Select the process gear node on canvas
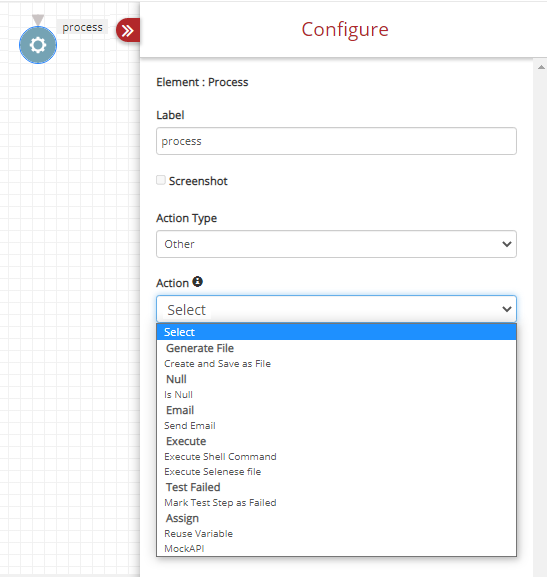Viewport: 547px width, 577px height. click(38, 45)
